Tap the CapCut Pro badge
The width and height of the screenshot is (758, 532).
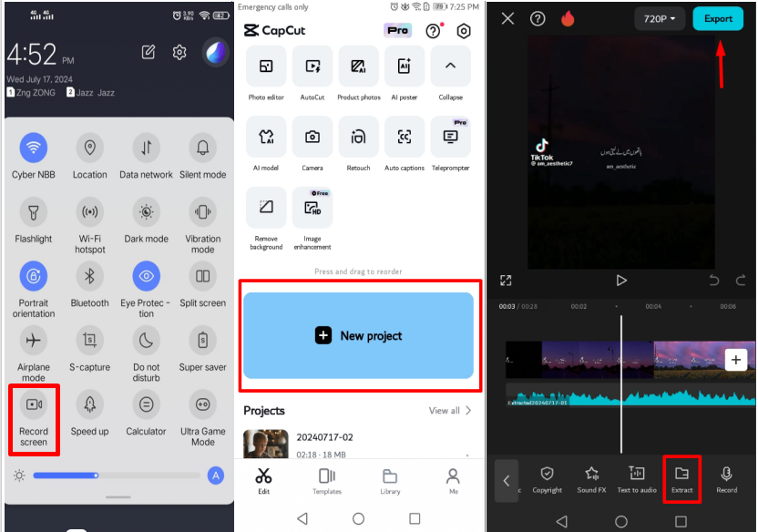[398, 30]
